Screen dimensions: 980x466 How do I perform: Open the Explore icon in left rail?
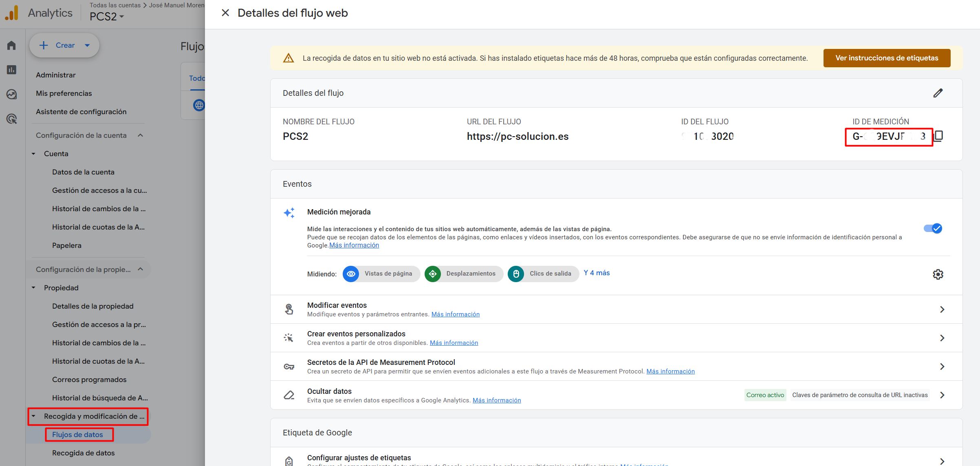(x=12, y=94)
